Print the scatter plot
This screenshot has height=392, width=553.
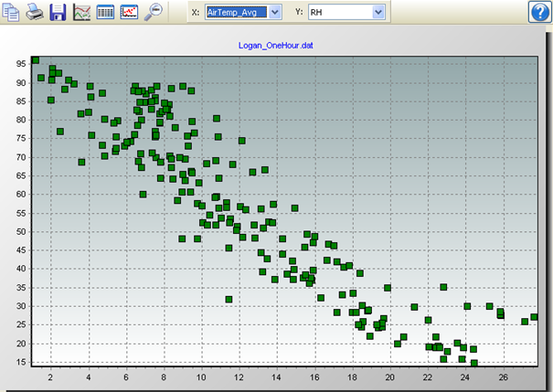click(35, 12)
